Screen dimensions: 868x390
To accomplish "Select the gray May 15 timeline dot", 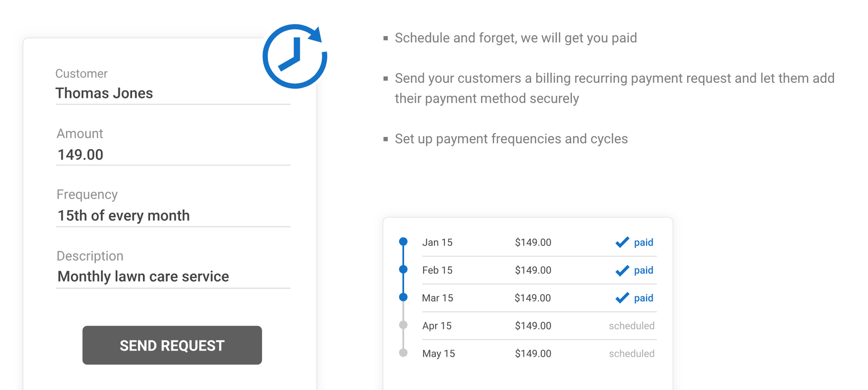I will pyautogui.click(x=403, y=353).
